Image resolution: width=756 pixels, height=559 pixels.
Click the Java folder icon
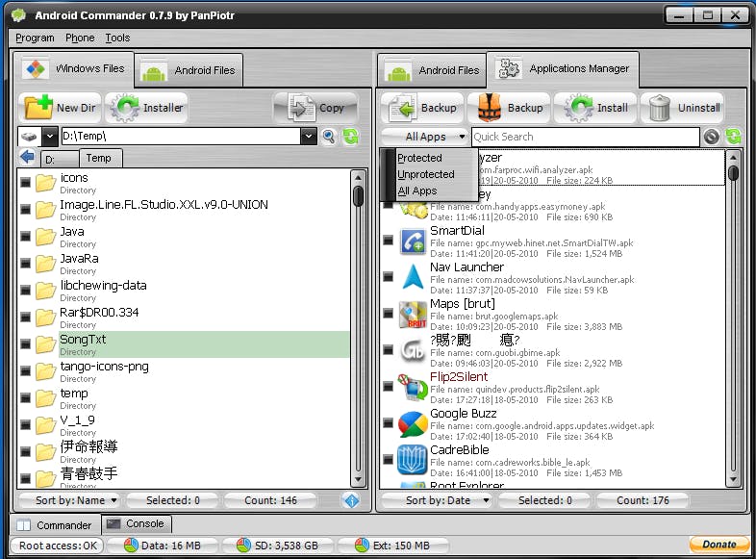click(46, 237)
